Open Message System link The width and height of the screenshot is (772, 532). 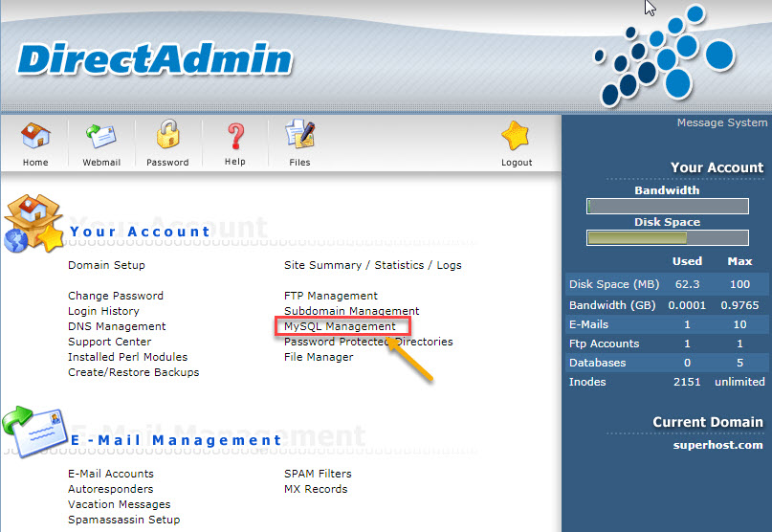pos(721,122)
